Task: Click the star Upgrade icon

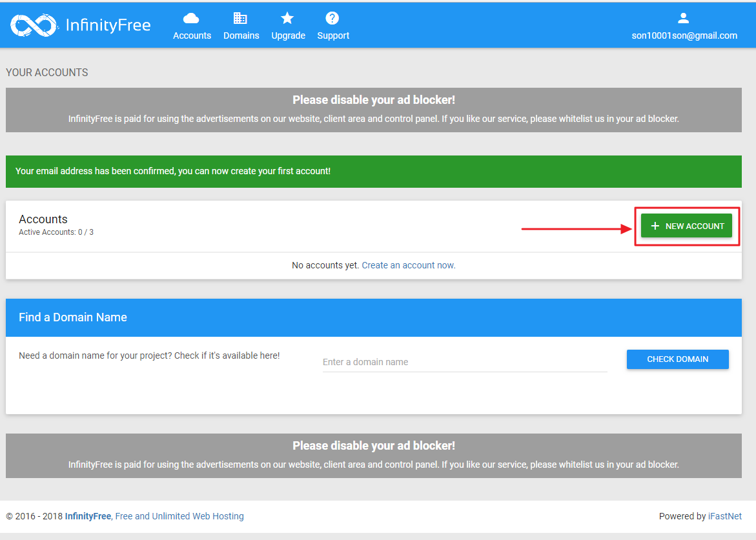Action: point(287,19)
